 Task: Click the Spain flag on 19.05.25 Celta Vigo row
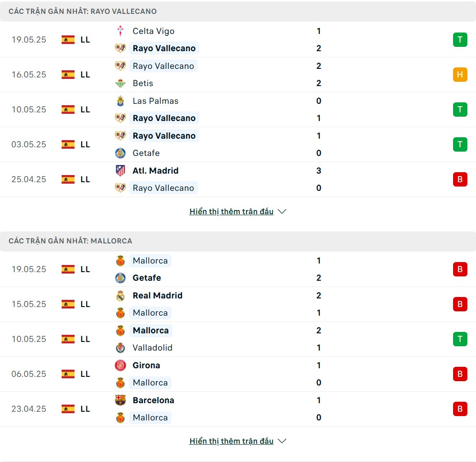68,40
